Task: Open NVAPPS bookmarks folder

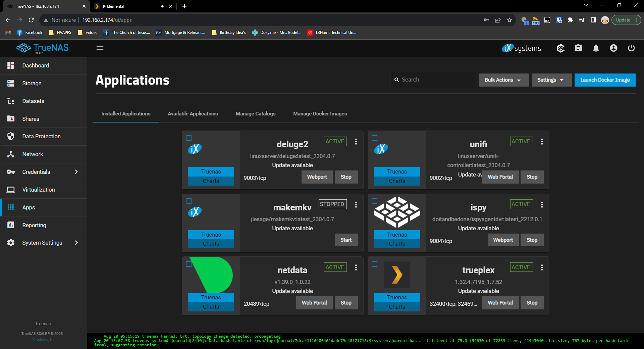Action: point(60,33)
